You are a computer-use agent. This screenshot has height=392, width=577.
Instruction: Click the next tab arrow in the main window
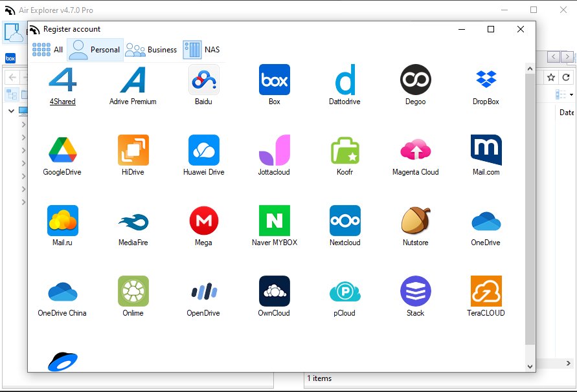point(567,57)
